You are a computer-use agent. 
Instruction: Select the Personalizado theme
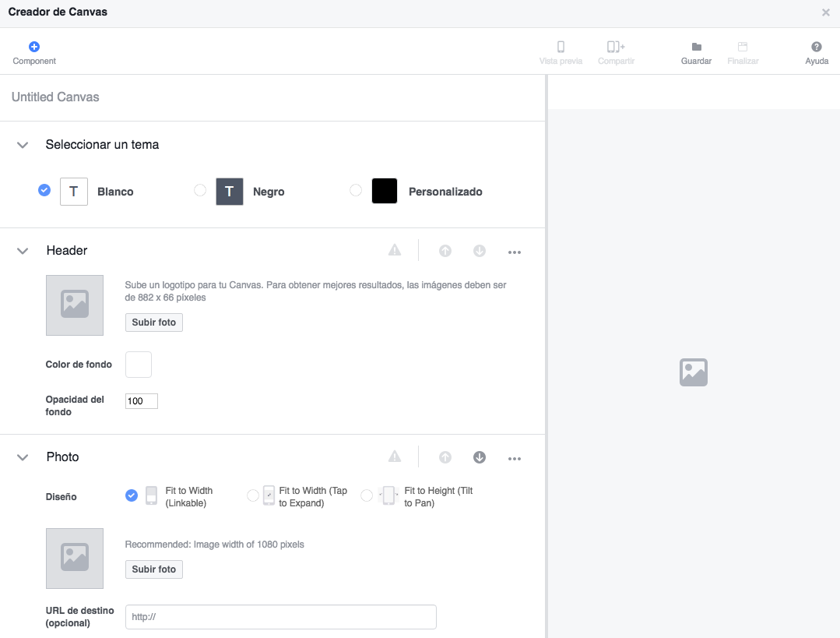(x=356, y=190)
